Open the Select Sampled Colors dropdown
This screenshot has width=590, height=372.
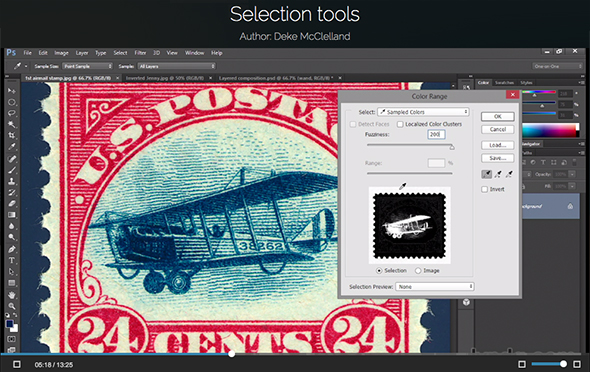coord(423,112)
